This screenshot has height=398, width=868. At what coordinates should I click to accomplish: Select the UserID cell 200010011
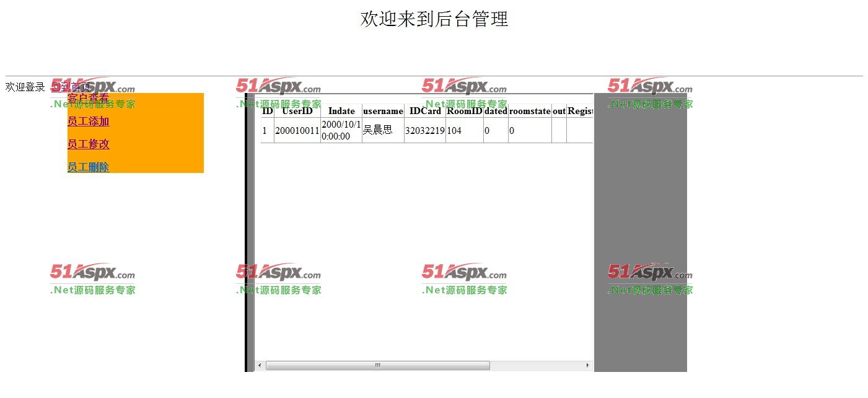(x=297, y=131)
